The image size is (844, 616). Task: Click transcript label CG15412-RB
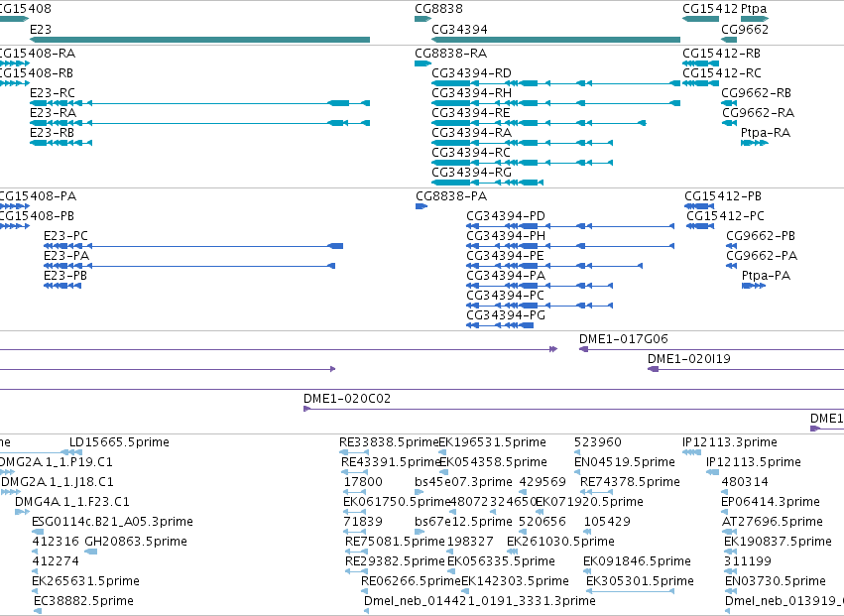[721, 54]
